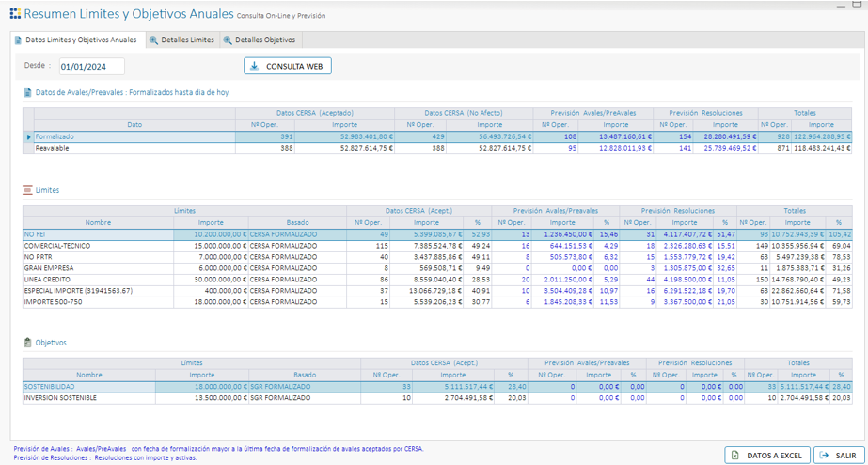Click the Datos CERSA (No Afecto) column group header

tap(464, 113)
